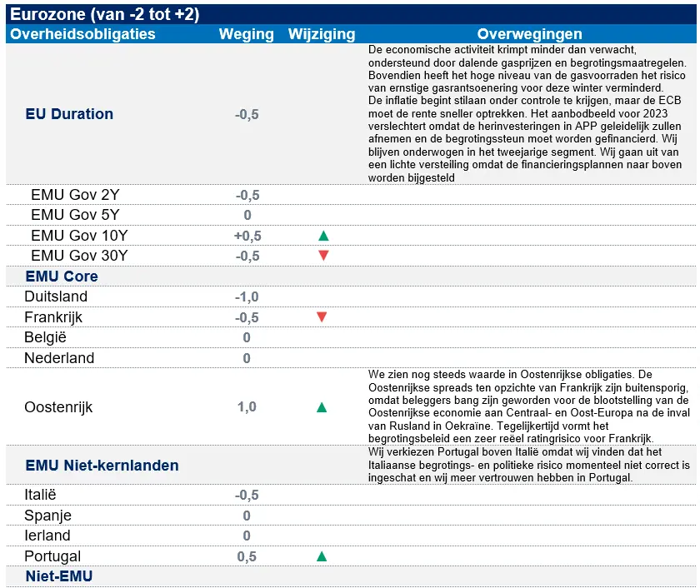
Task: Click red down arrow in Frankrijk row
Action: (322, 317)
